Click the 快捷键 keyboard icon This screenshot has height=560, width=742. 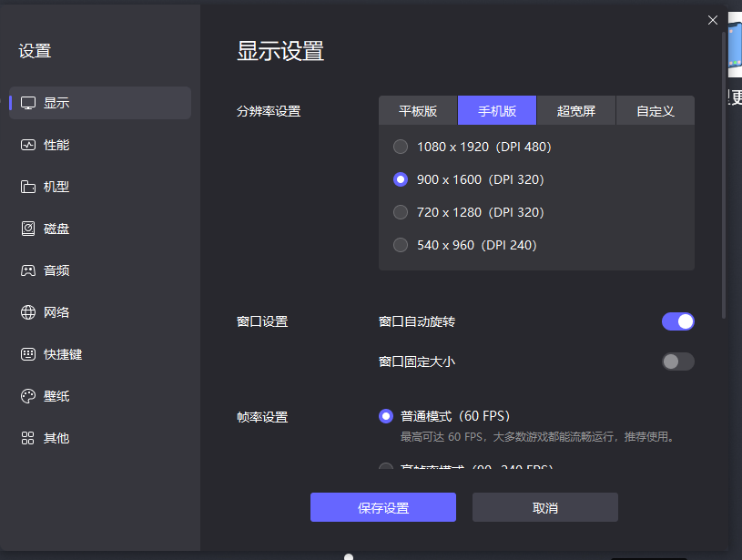point(28,354)
